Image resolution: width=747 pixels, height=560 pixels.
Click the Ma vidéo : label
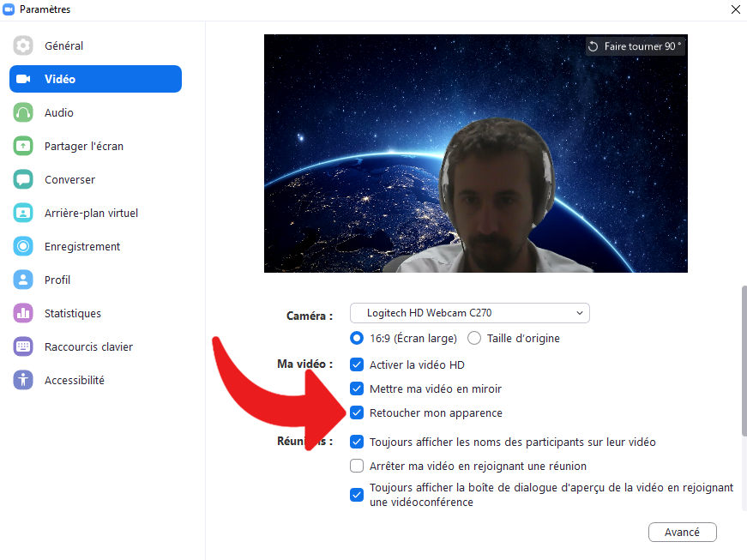point(305,364)
